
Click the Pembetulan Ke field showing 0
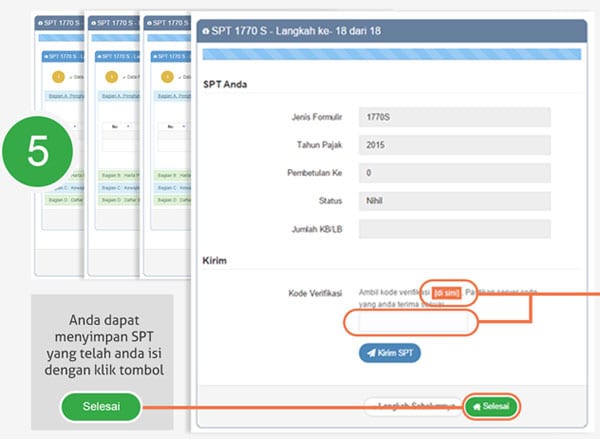click(454, 172)
